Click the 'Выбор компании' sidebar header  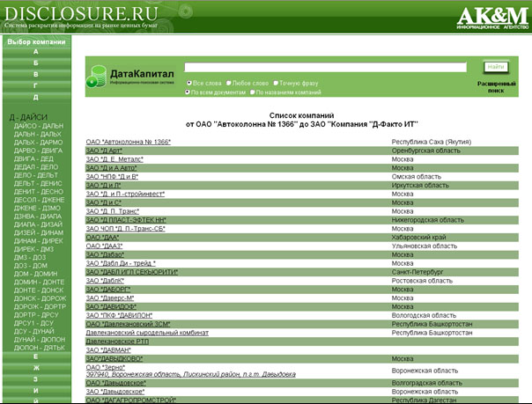point(36,42)
